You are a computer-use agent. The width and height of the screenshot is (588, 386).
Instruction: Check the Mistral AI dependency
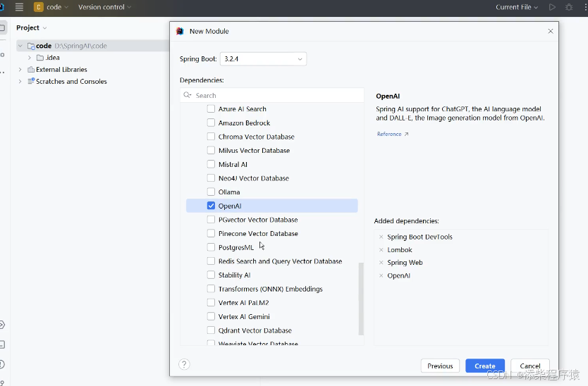(211, 164)
